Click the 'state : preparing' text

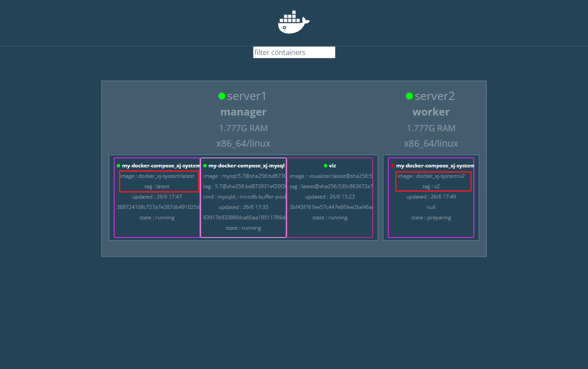(x=431, y=218)
